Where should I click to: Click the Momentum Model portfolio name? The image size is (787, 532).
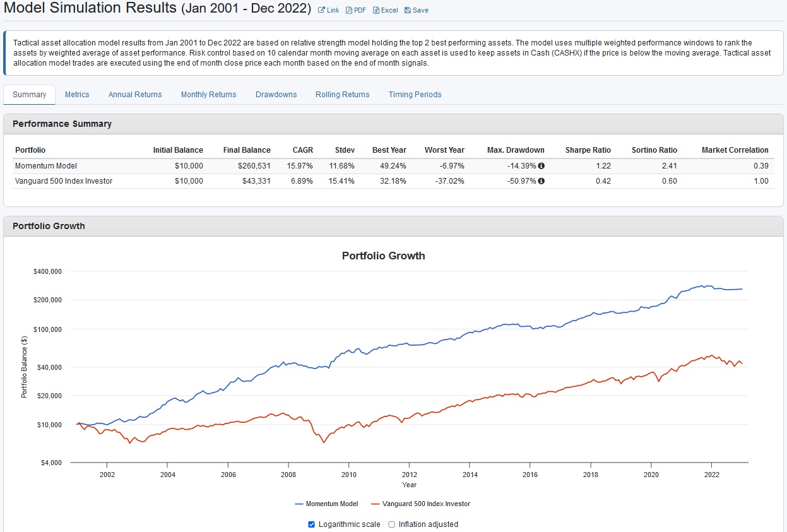click(46, 165)
